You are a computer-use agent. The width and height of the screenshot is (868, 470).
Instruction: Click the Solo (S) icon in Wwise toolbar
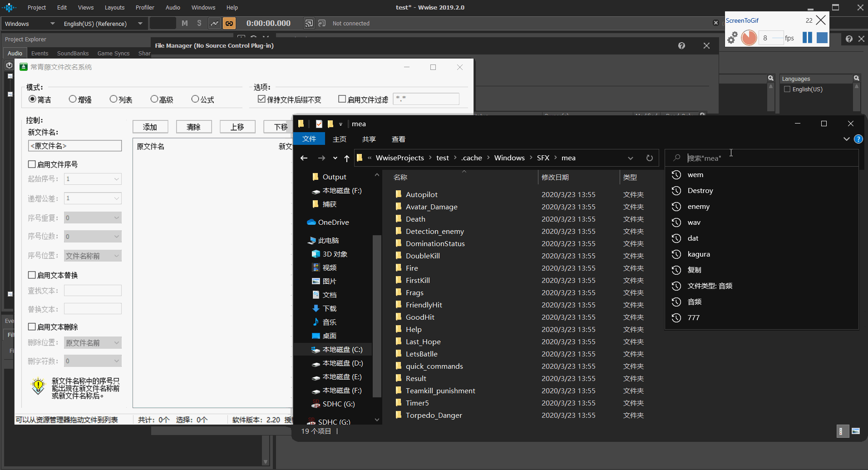tap(199, 23)
